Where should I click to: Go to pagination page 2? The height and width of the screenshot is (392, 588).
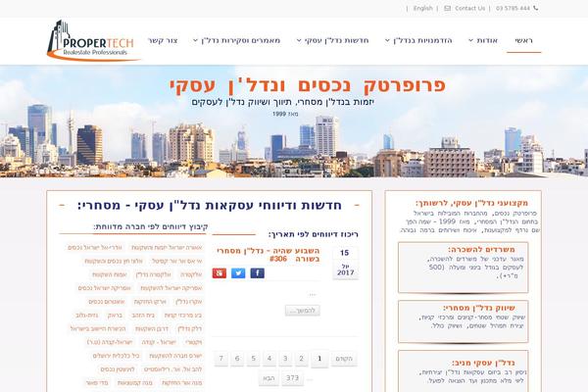[x=301, y=359]
